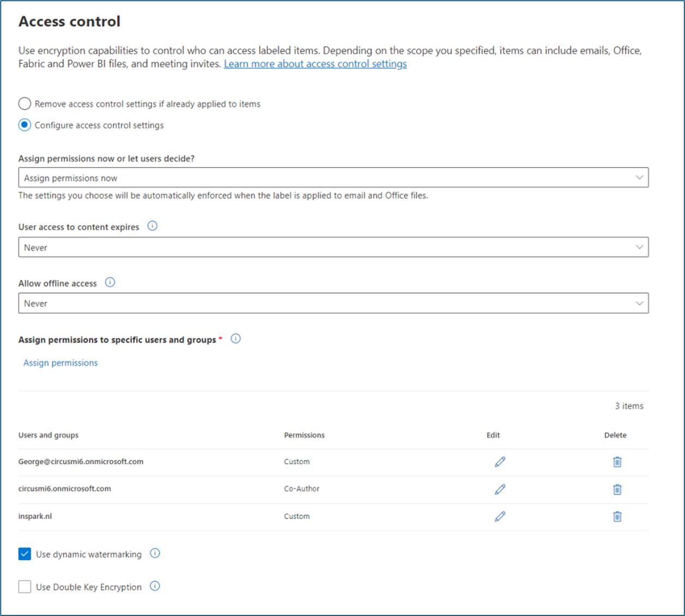The width and height of the screenshot is (685, 616).
Task: Edit permissions for George@circusmi6.onmicrosoft.com
Action: coord(500,462)
